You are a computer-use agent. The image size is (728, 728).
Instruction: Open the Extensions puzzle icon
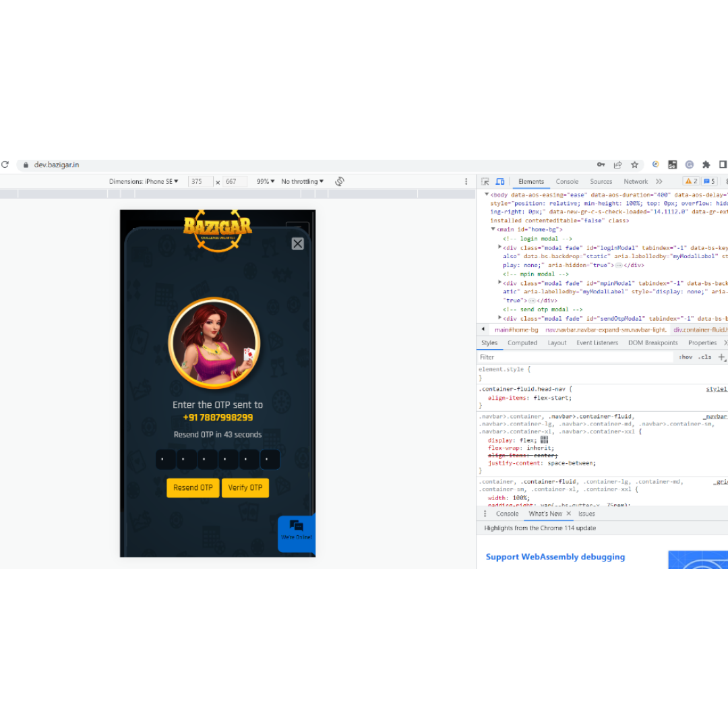(706, 164)
